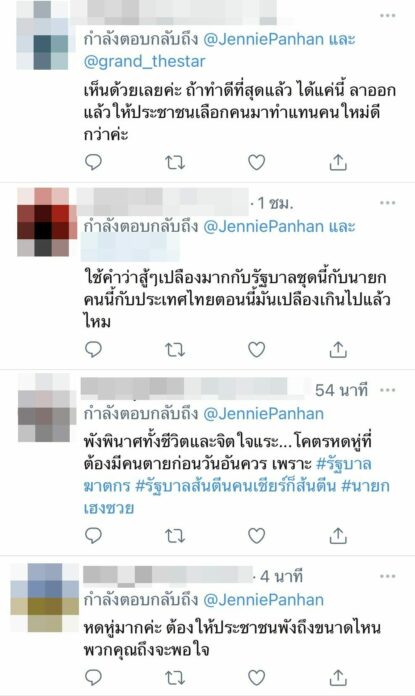
Task: Like the 54 นาที tweet with hashtags
Action: pos(257,536)
